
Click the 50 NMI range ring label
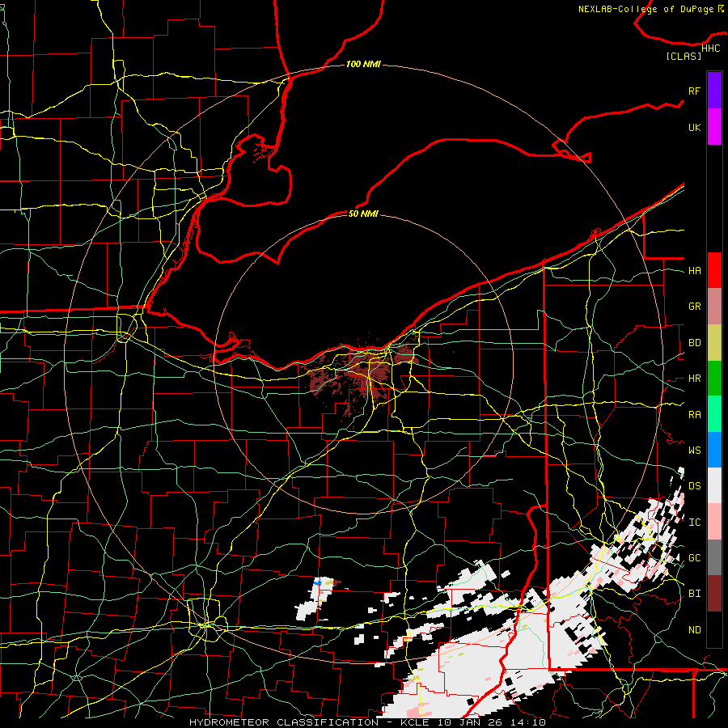pos(363,214)
